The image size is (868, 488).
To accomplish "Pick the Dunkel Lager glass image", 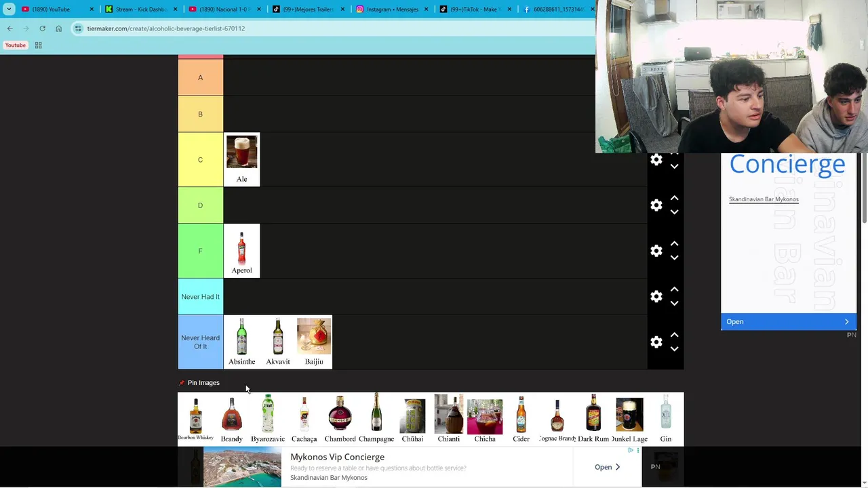I will pos(629,419).
